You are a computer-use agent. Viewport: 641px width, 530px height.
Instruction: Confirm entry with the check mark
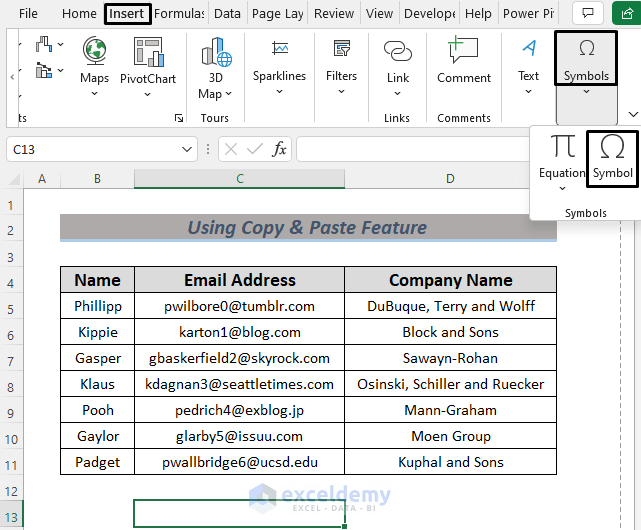point(255,149)
